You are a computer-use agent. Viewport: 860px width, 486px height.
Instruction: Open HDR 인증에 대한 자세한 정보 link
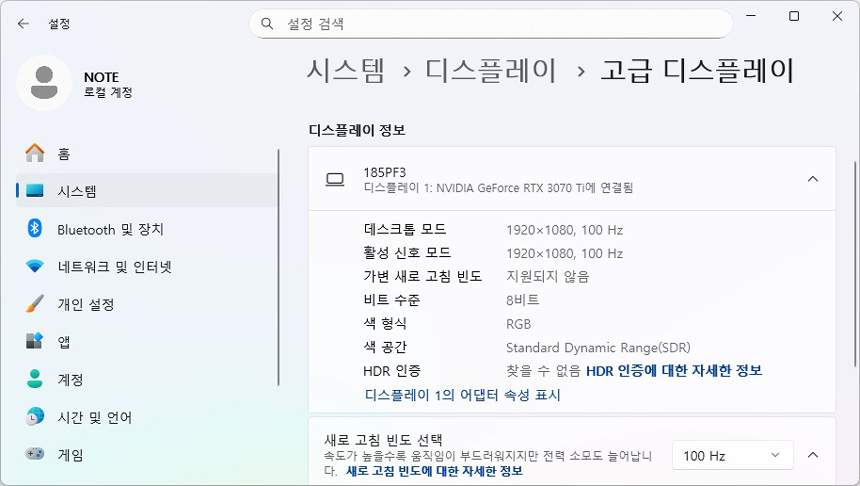673,371
